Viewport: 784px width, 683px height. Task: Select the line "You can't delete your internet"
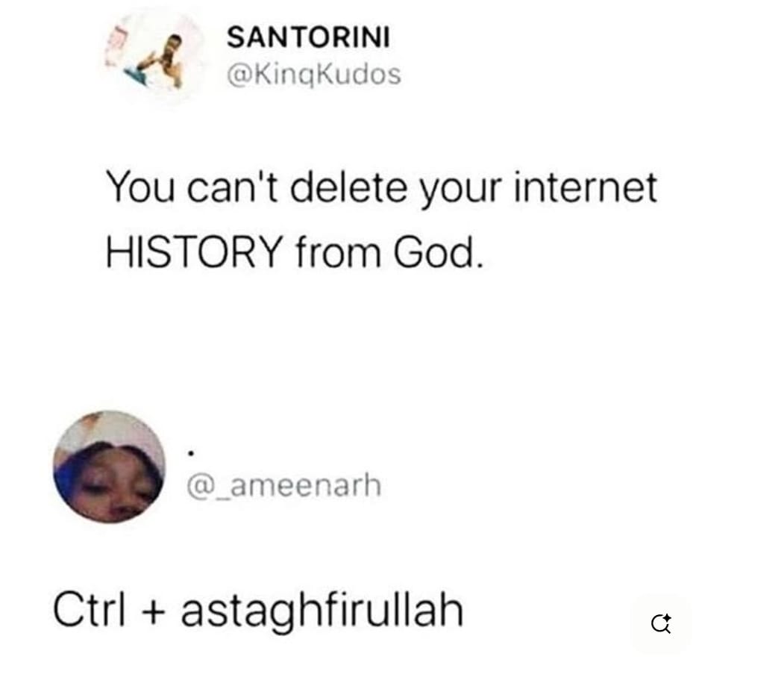pyautogui.click(x=381, y=187)
